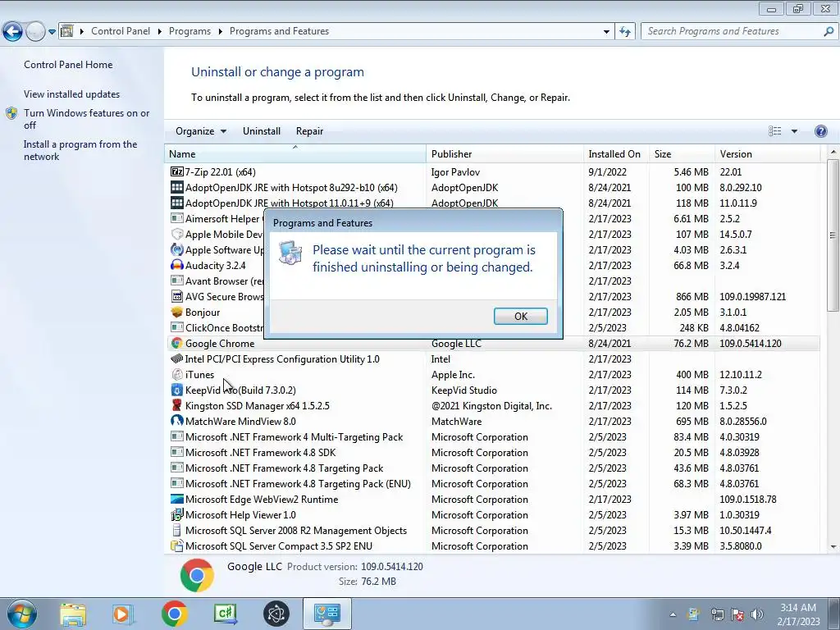Click the Back navigation arrow
840x630 pixels.
(x=13, y=32)
